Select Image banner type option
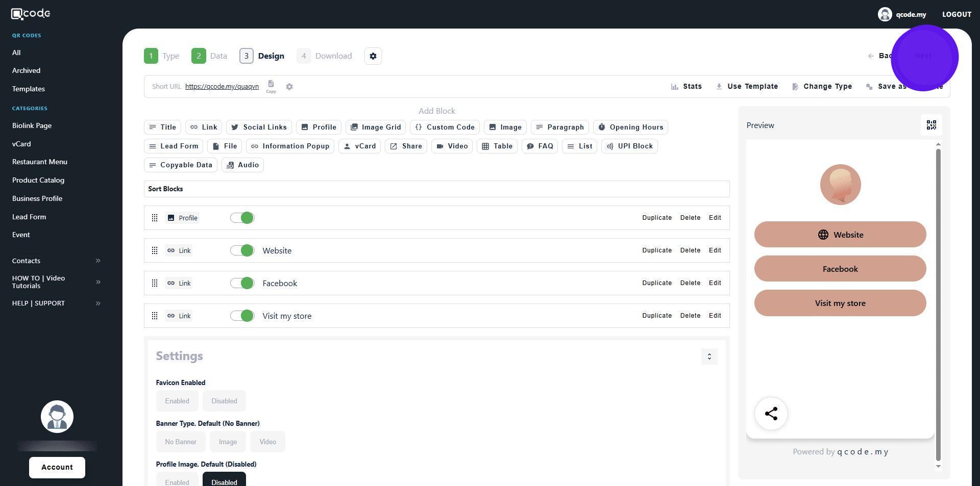Image resolution: width=980 pixels, height=486 pixels. pyautogui.click(x=228, y=442)
